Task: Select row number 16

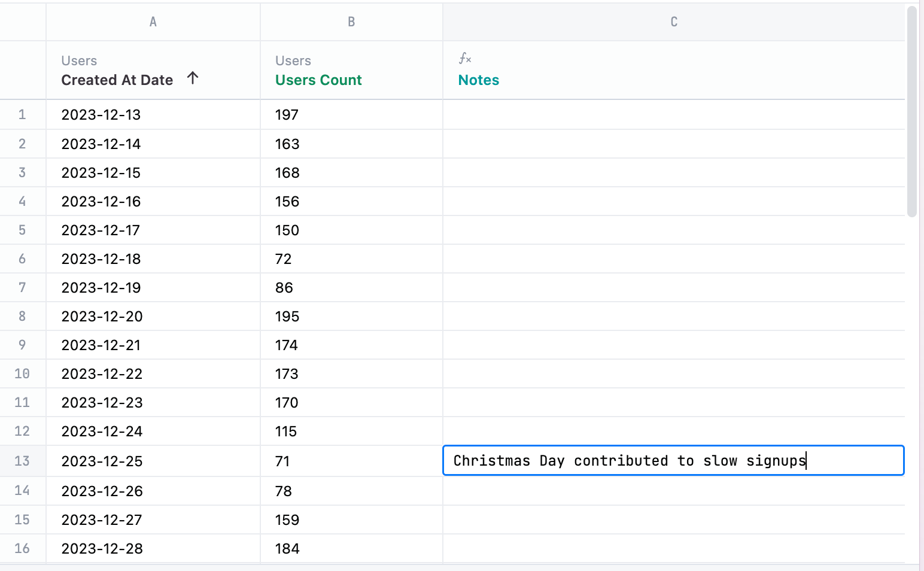Action: pos(23,548)
